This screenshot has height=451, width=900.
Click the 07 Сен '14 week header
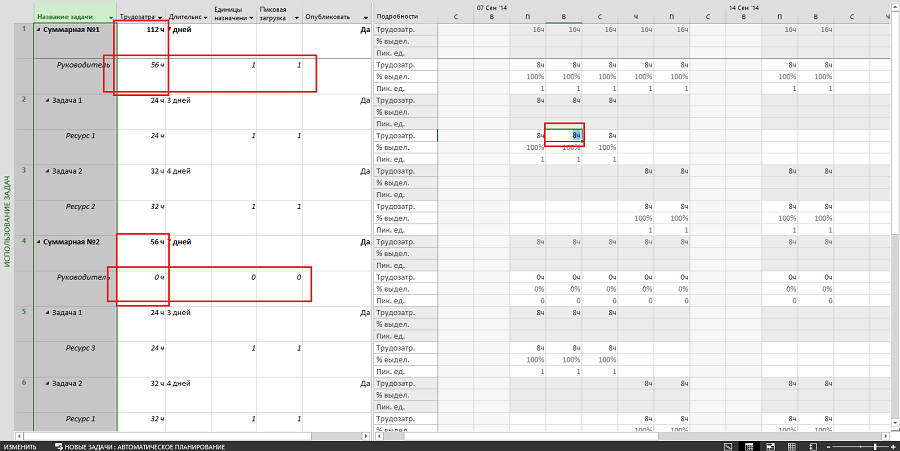491,7
